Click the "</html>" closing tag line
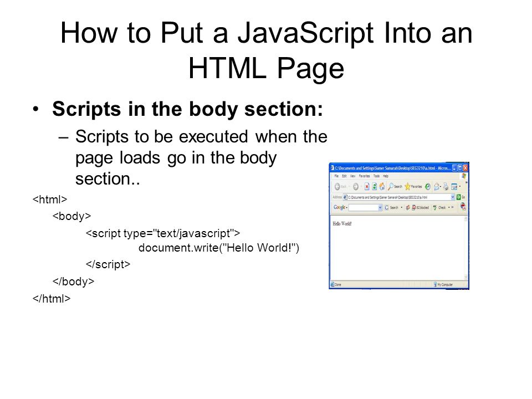 [x=52, y=299]
